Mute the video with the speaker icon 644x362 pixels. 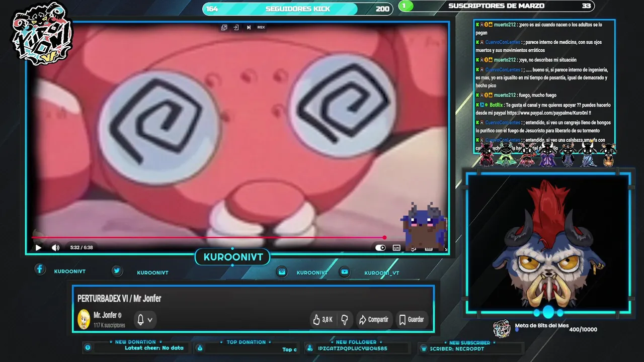tap(55, 247)
